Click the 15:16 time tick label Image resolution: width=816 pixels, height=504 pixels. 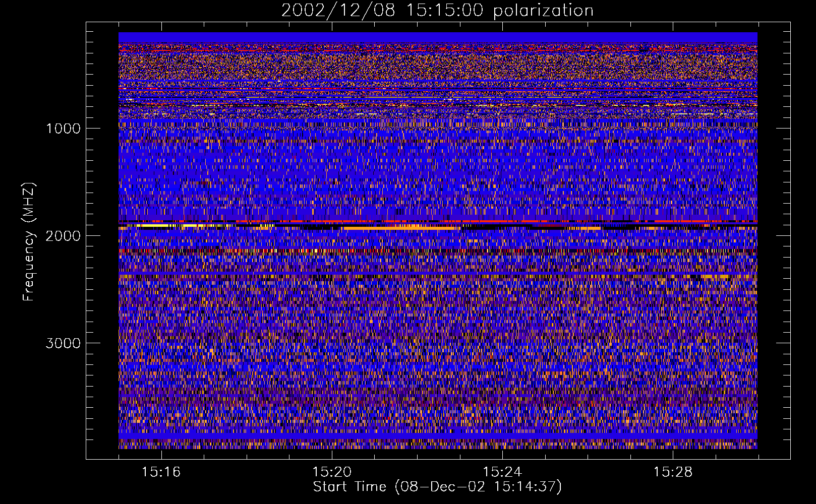[161, 472]
